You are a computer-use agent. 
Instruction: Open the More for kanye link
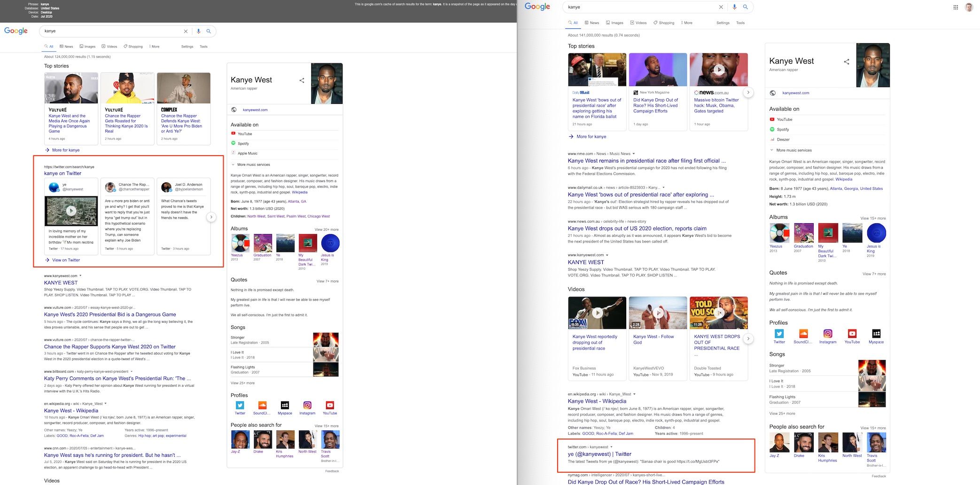point(590,136)
